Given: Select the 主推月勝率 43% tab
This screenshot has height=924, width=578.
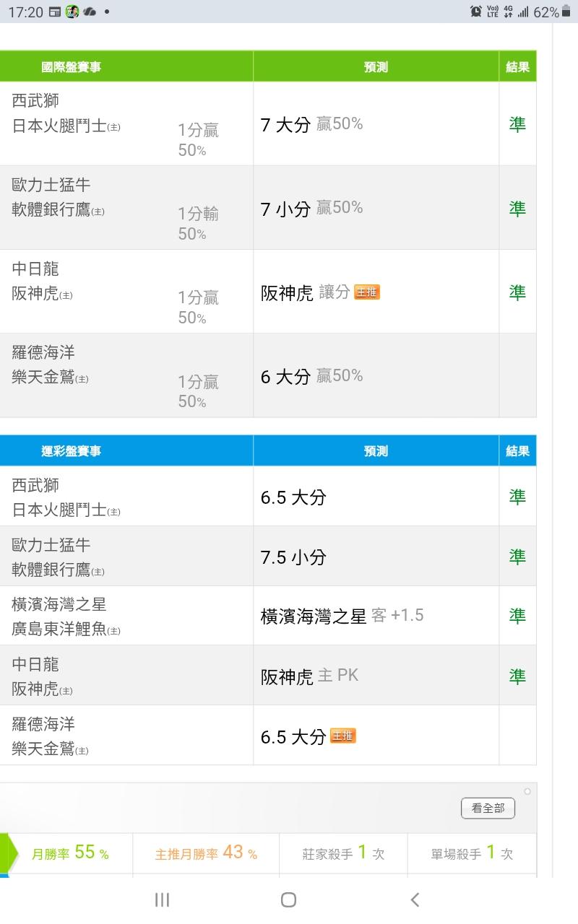Looking at the screenshot, I should [x=206, y=853].
